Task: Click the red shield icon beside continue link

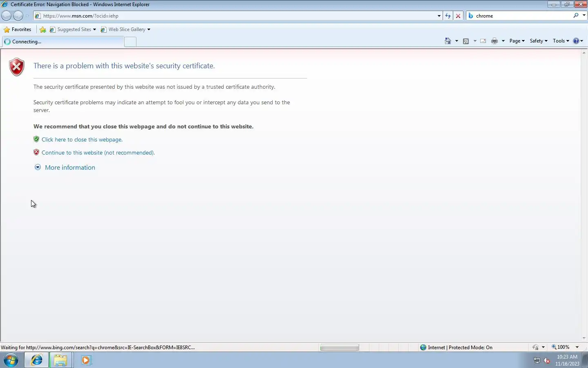Action: [x=36, y=152]
